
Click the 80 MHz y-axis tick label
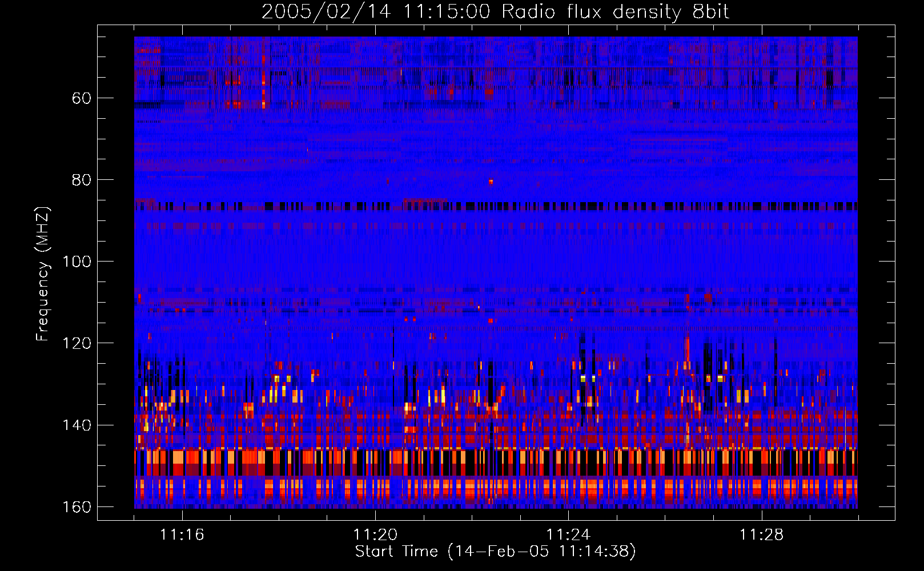(81, 180)
